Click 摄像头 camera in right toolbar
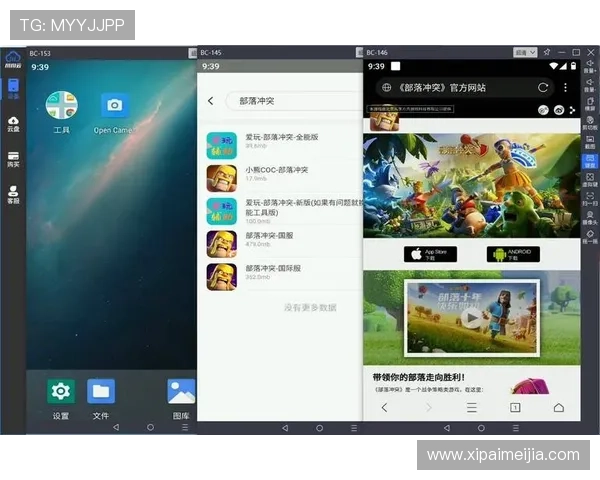This screenshot has width=600, height=480. [590, 218]
